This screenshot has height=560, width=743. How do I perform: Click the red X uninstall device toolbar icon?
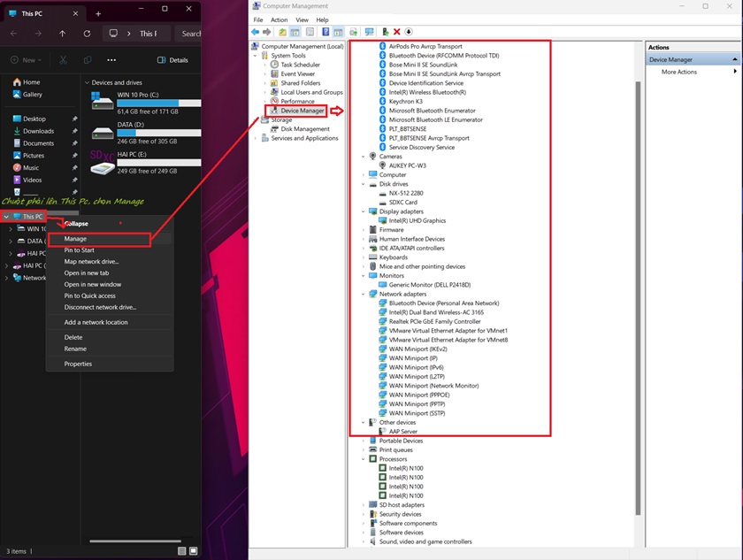tap(396, 32)
